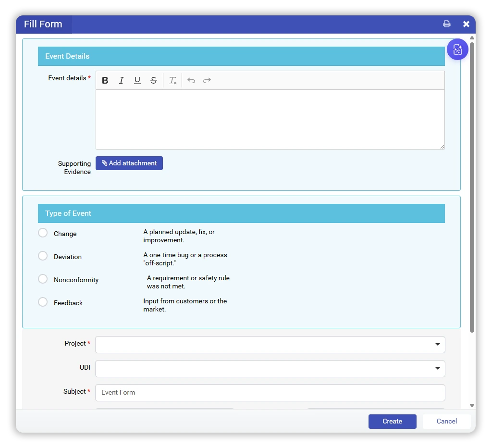The image size is (492, 448).
Task: Apply underline formatting to event details text
Action: click(x=137, y=80)
